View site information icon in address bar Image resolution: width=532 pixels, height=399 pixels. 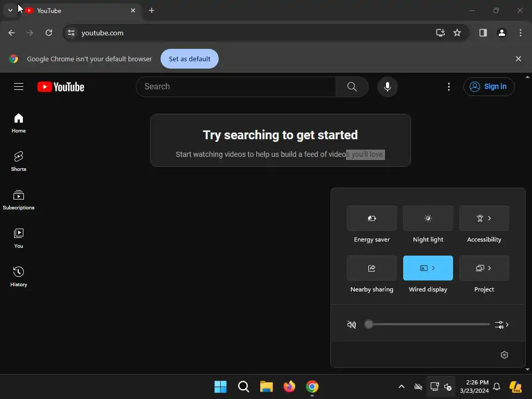71,33
